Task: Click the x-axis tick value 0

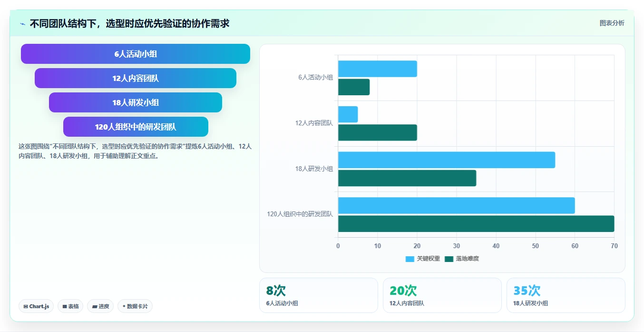Action: [338, 246]
